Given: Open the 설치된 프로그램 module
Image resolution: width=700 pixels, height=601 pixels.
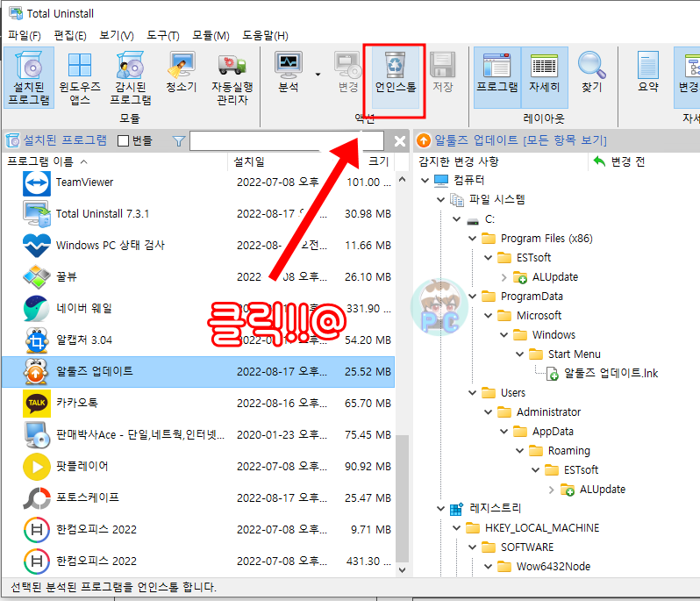Looking at the screenshot, I should [x=29, y=78].
